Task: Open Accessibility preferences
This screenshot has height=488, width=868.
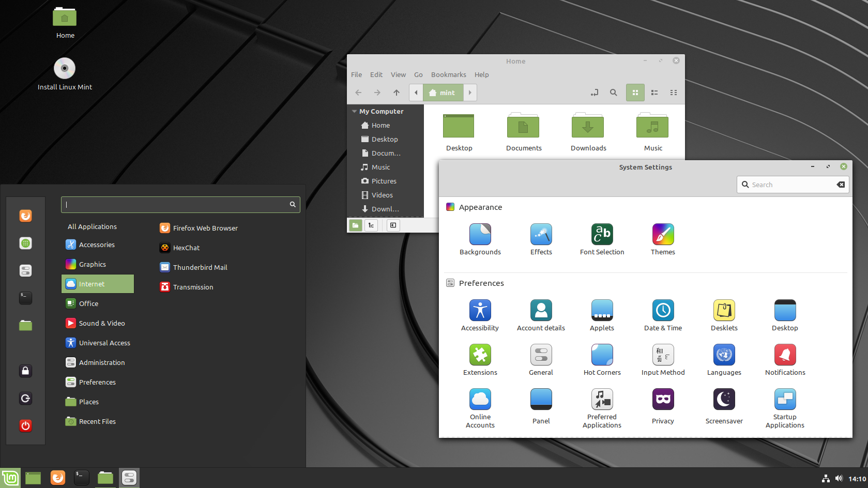Action: coord(480,315)
